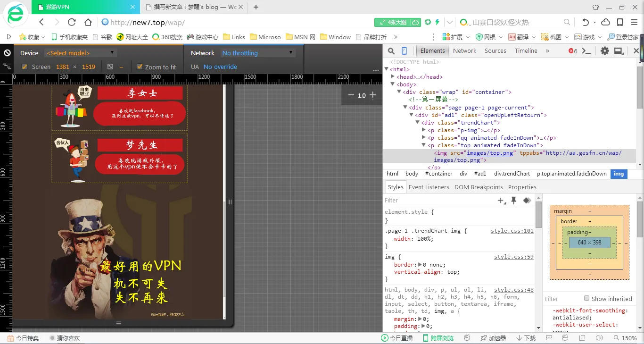Toggle the DevTools device mode phone icon
This screenshot has width=644, height=344.
pos(404,51)
